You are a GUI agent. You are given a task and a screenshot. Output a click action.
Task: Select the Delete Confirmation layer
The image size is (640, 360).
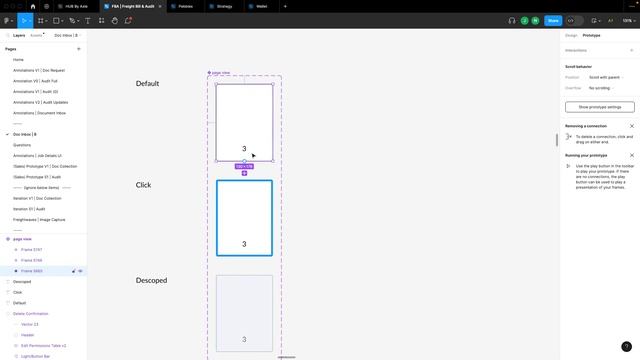[x=31, y=313]
